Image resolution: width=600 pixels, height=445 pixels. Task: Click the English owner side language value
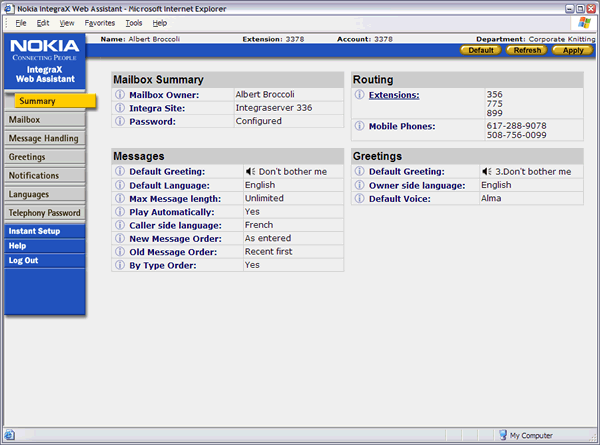click(496, 185)
